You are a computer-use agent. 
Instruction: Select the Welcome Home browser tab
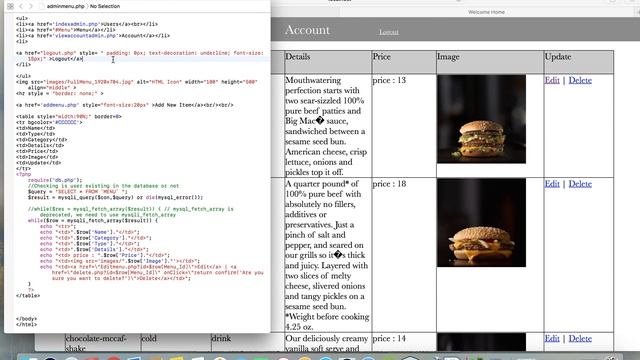[x=486, y=12]
